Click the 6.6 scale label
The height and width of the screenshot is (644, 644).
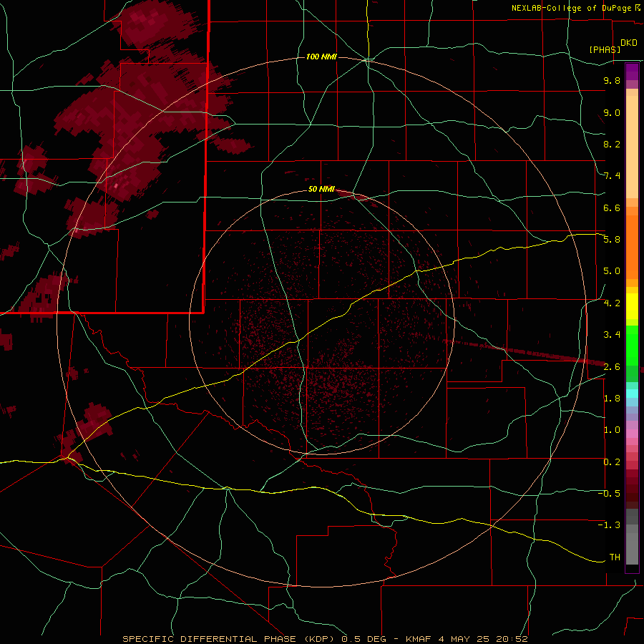pyautogui.click(x=612, y=208)
